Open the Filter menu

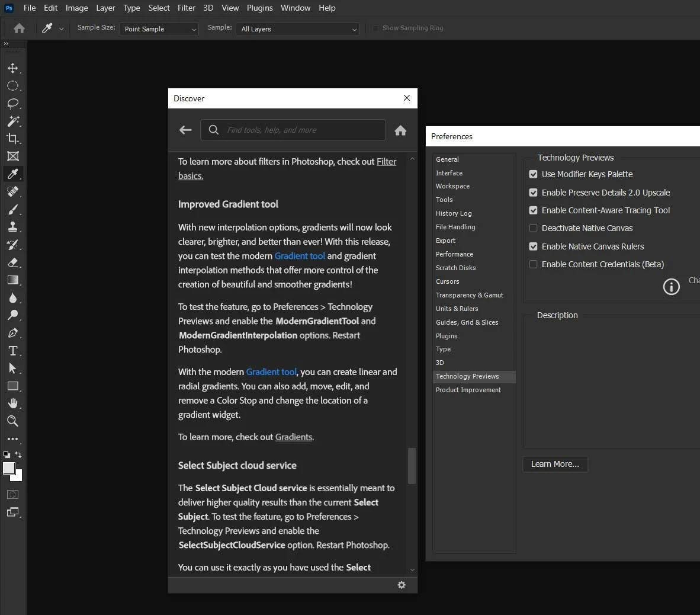pyautogui.click(x=187, y=8)
